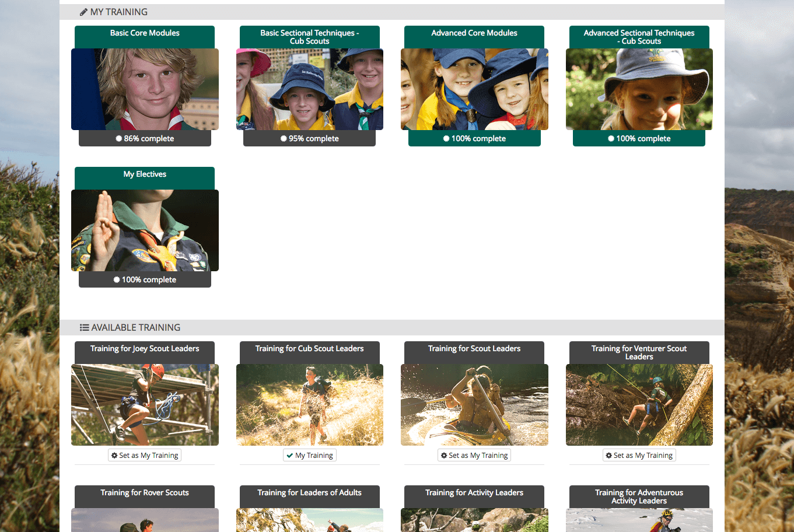Open the My Electives title

point(145,174)
